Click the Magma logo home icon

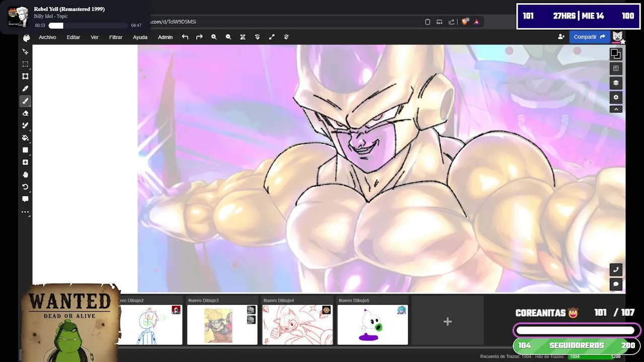26,37
